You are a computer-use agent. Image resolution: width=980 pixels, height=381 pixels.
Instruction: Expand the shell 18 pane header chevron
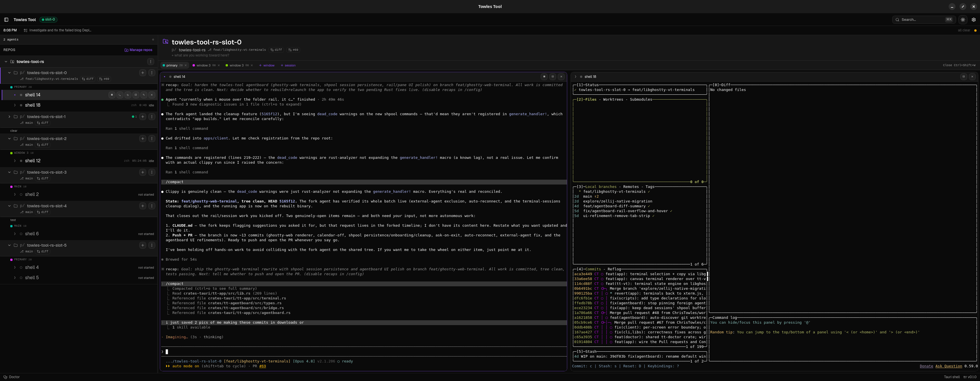click(x=575, y=77)
